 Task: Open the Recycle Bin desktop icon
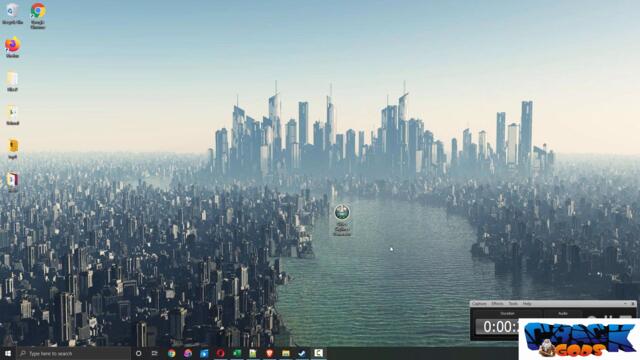[12, 13]
